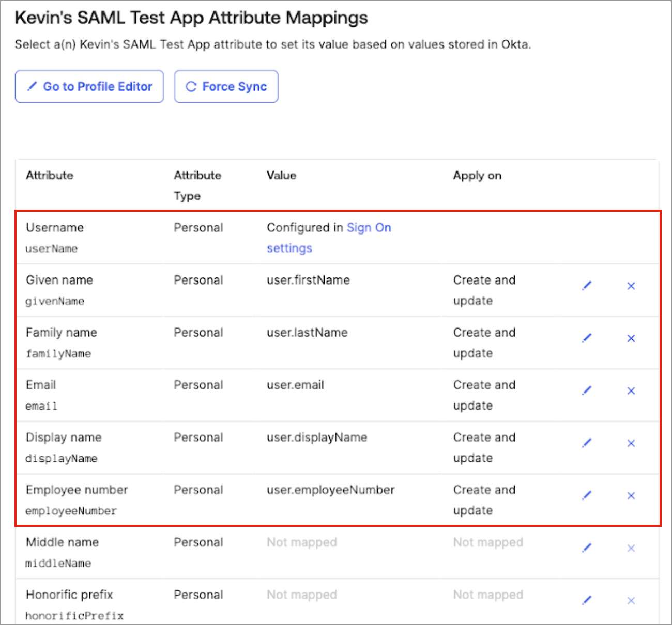672x625 pixels.
Task: Open Go to Profile Editor button
Action: 89,86
